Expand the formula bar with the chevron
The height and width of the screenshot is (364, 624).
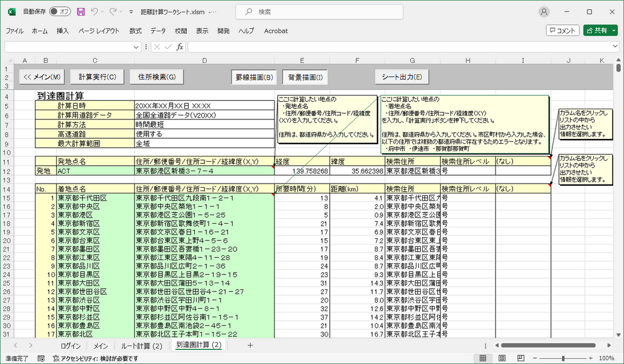[615, 47]
